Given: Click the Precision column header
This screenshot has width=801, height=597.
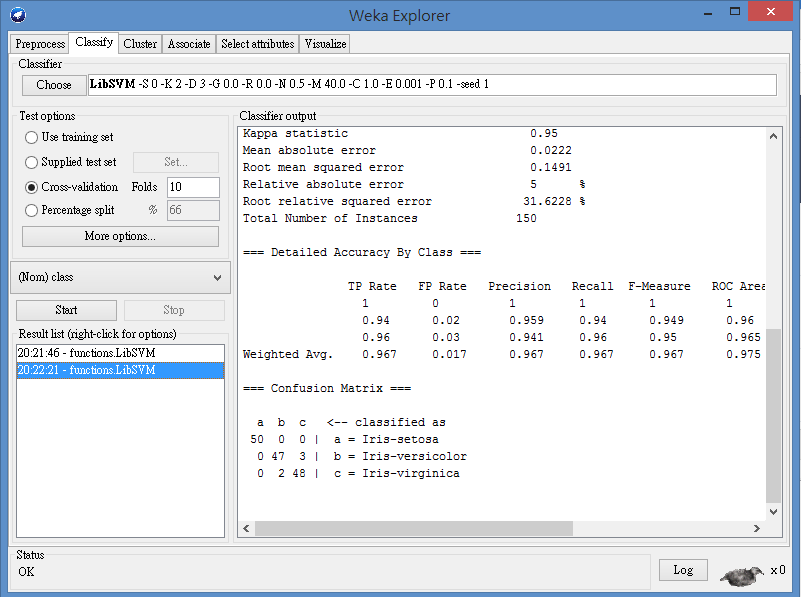Looking at the screenshot, I should [520, 286].
